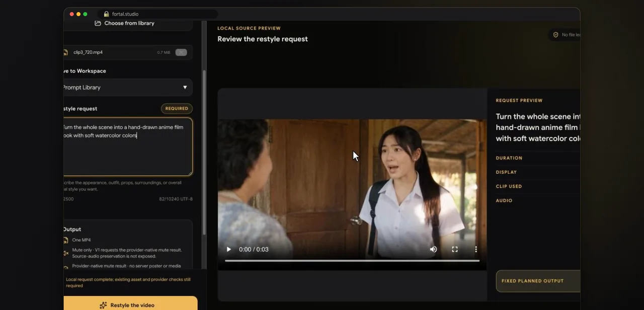Viewport: 644px width, 310px height.
Task: Click the lock icon beside fortal.studio
Action: [x=106, y=14]
